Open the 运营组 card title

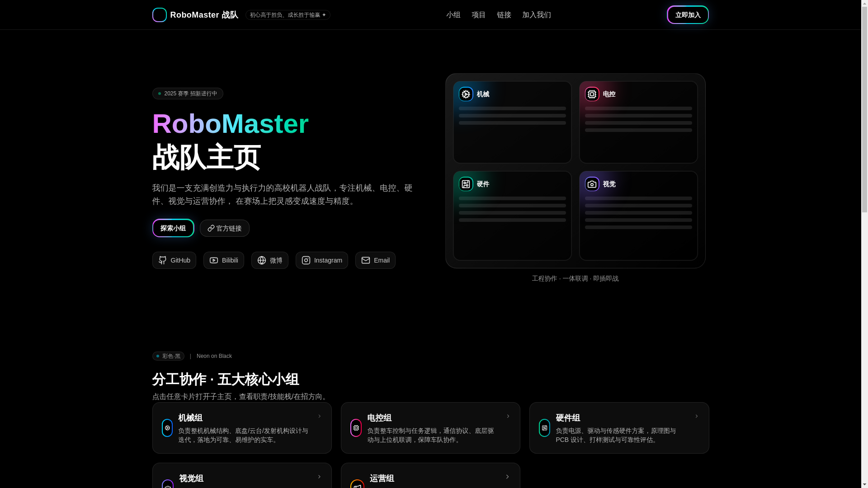pyautogui.click(x=382, y=479)
